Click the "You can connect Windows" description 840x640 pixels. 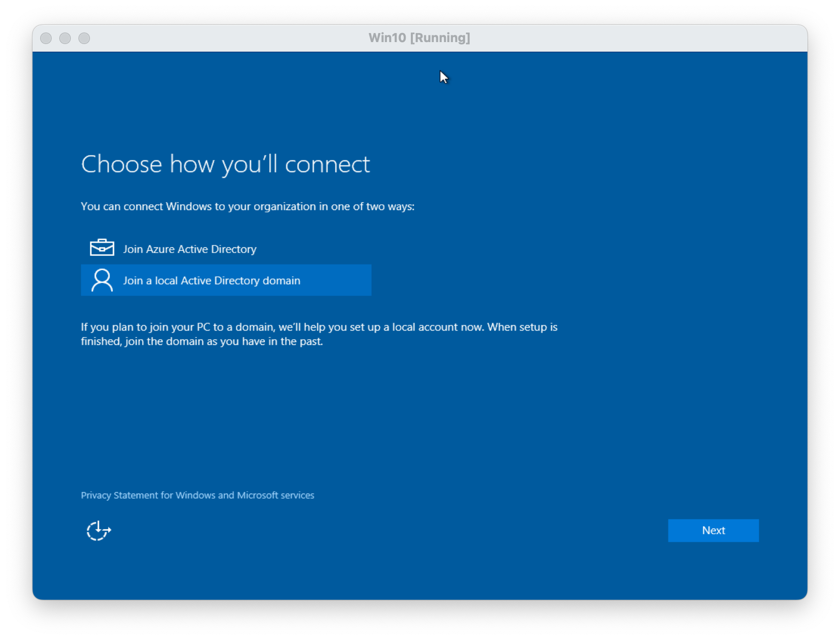point(247,207)
